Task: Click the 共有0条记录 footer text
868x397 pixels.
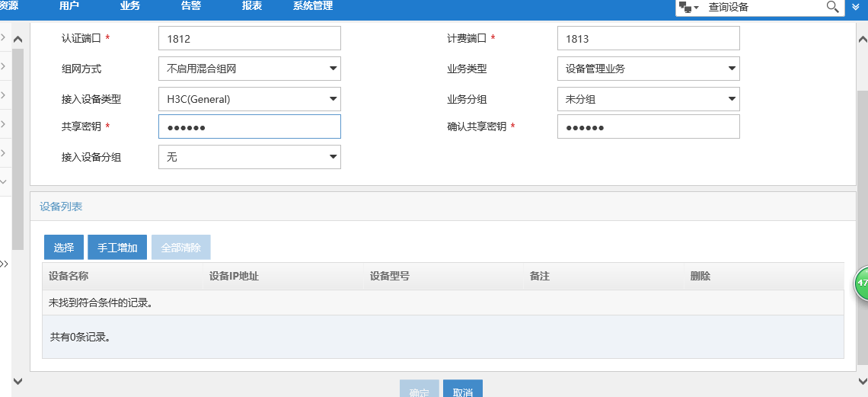Action: 80,337
